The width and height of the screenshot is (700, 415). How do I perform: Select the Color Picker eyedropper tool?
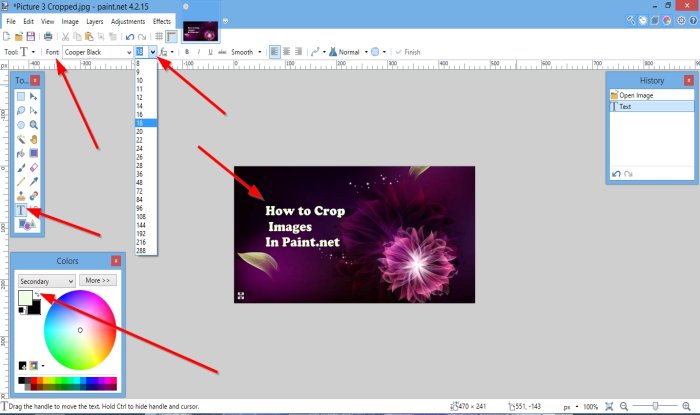point(33,182)
